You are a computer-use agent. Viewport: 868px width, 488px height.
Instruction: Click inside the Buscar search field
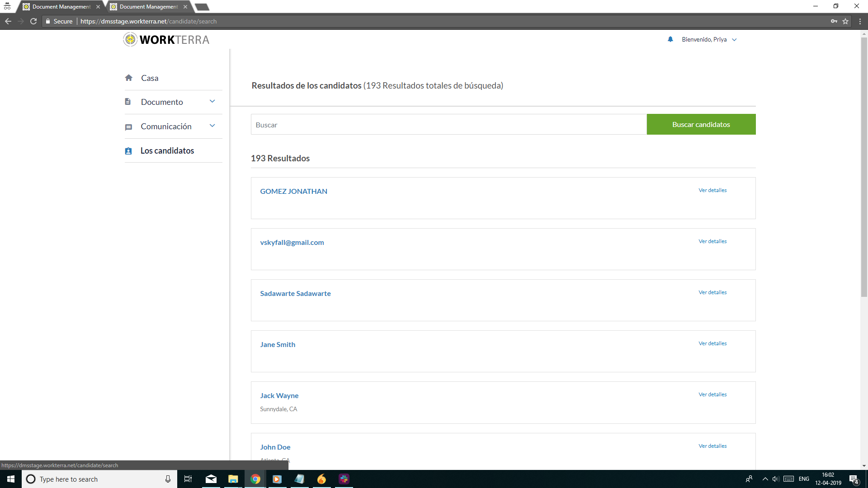click(x=448, y=124)
